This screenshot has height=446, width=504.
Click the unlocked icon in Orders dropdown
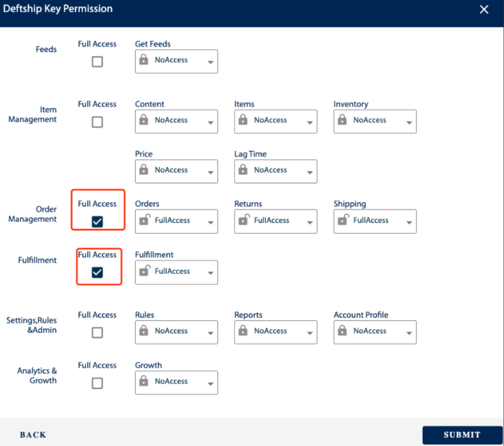145,220
